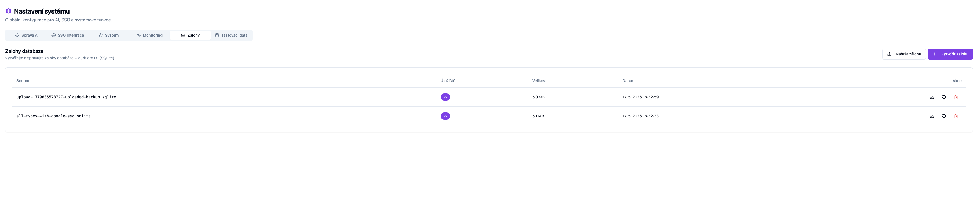Screen dimensions: 980x199
Task: Click the R2 badge in second row
Action: pyautogui.click(x=445, y=116)
